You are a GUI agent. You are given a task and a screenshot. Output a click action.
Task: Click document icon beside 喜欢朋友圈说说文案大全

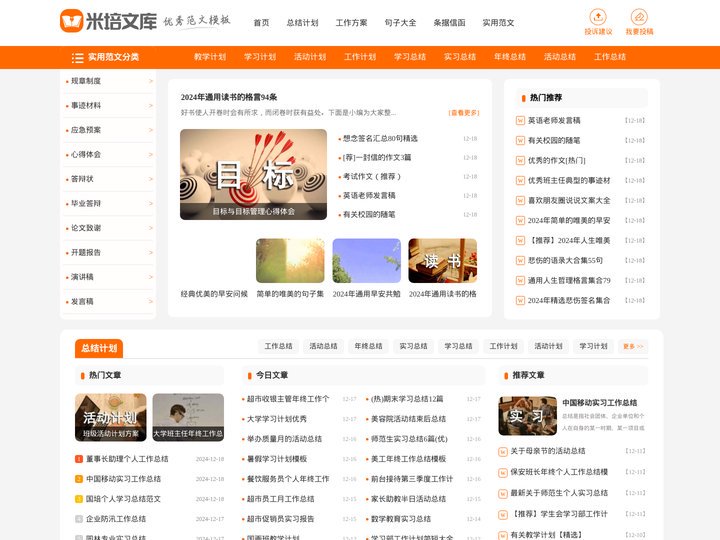(520, 200)
